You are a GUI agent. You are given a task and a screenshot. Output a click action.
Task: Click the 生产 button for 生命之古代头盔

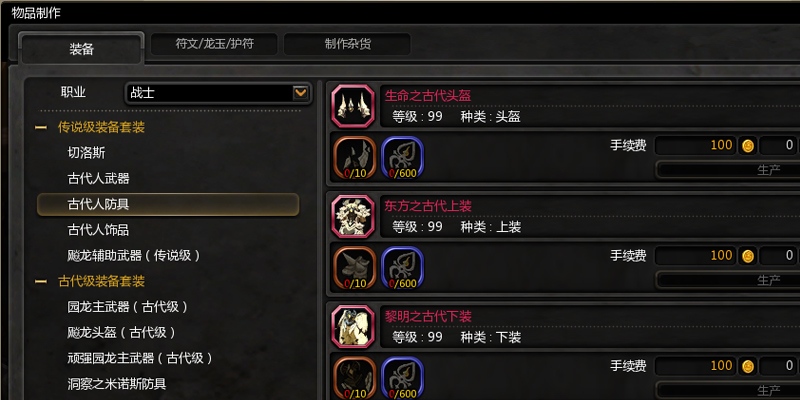[728, 170]
